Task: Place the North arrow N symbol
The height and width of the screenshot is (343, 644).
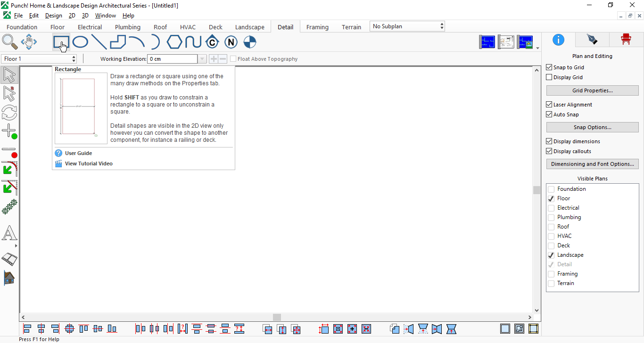Action: [231, 42]
